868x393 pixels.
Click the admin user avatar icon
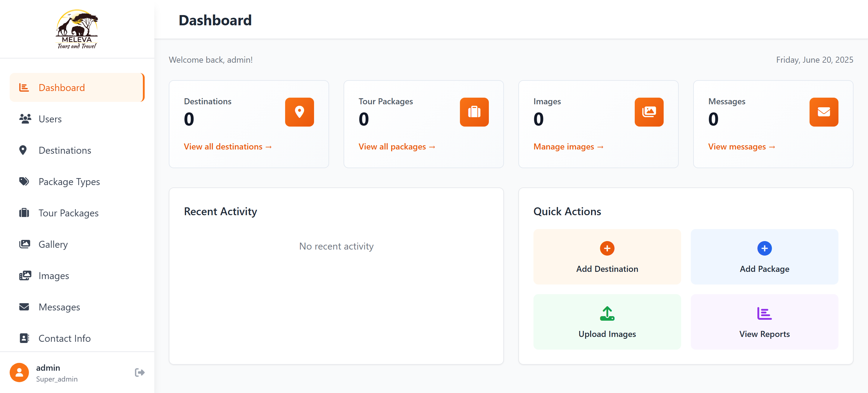19,373
